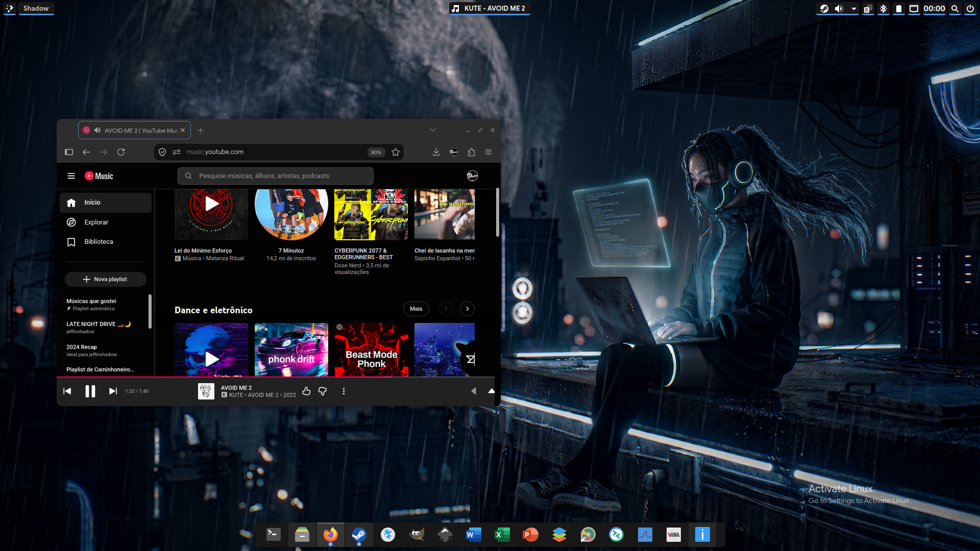Image resolution: width=980 pixels, height=551 pixels.
Task: Click the page scrollbar in YouTube Music
Action: click(x=498, y=213)
